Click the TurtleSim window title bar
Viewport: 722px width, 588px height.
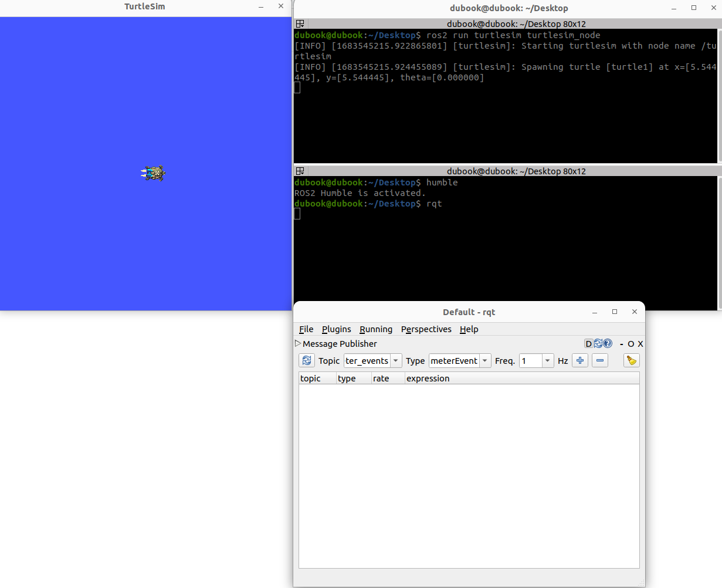[x=145, y=6]
